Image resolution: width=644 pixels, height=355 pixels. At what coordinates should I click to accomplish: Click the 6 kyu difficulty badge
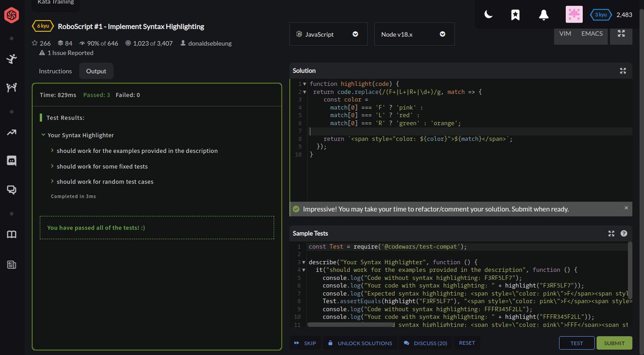43,26
